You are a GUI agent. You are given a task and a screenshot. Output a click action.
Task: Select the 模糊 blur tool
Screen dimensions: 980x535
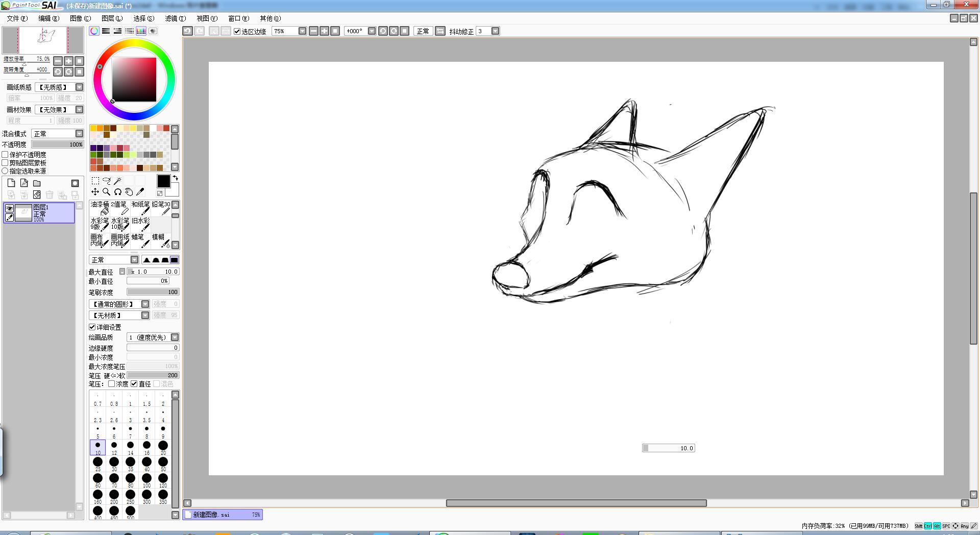(x=161, y=240)
